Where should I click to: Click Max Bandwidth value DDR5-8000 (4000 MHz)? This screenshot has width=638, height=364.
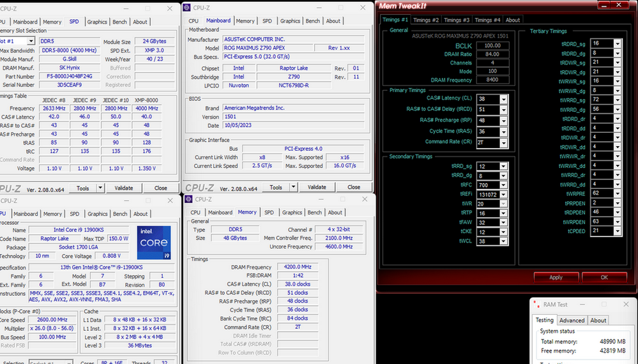(x=69, y=50)
